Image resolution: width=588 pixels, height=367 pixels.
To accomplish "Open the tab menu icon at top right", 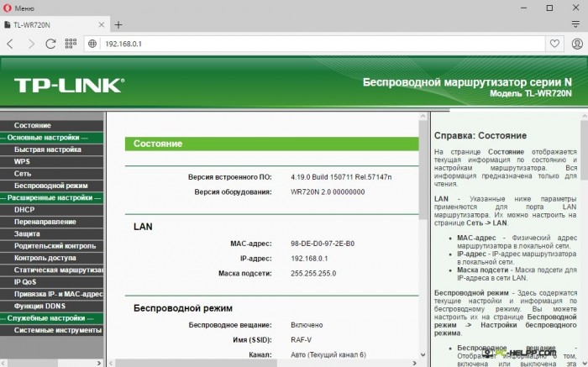I will [575, 25].
